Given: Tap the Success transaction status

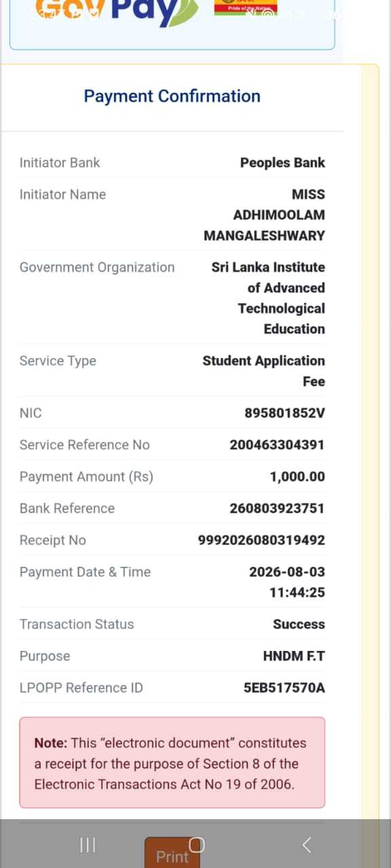Looking at the screenshot, I should [299, 625].
